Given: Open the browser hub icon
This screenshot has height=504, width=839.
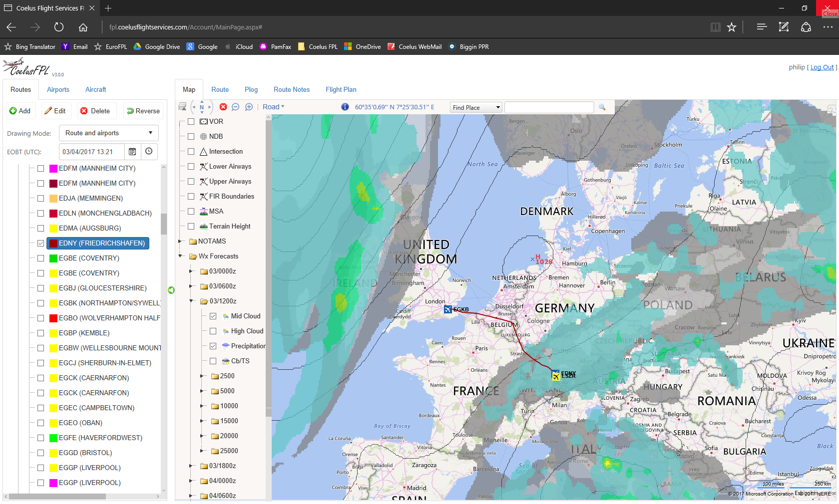Looking at the screenshot, I should coord(762,27).
